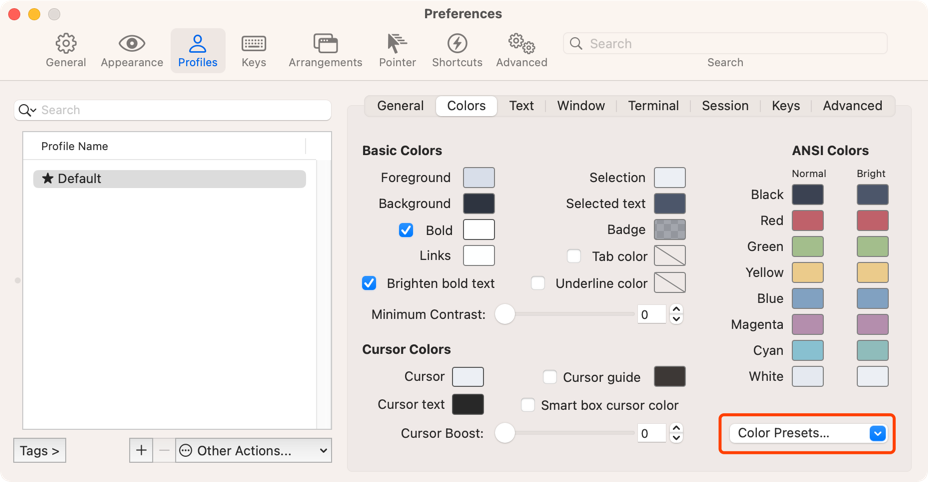
Task: Select the Default profile row
Action: point(169,179)
